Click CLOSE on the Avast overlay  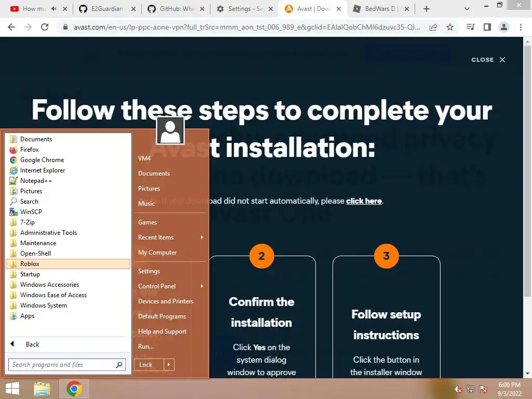point(488,60)
